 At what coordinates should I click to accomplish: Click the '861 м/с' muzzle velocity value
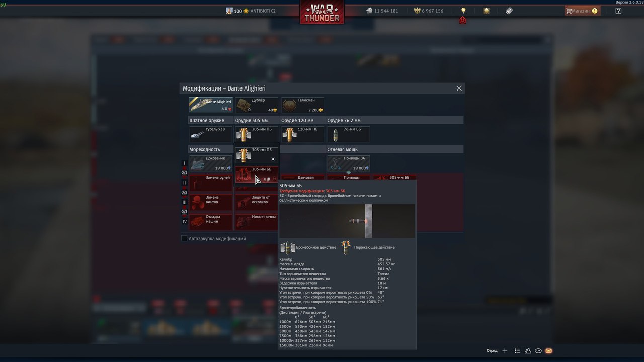point(385,269)
